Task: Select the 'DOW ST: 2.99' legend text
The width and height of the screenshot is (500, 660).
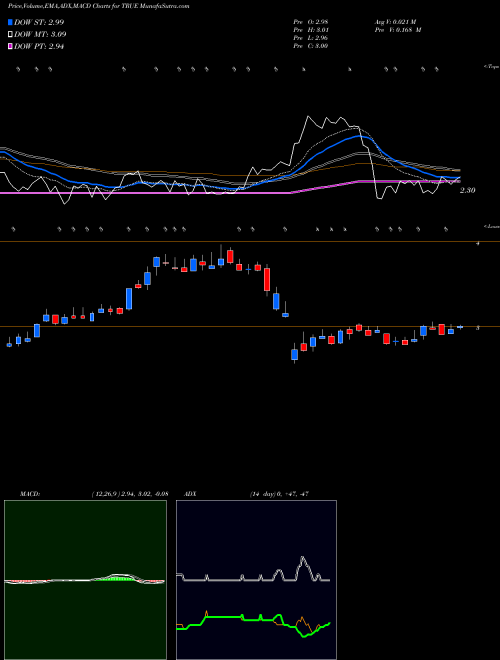Action: point(39,22)
